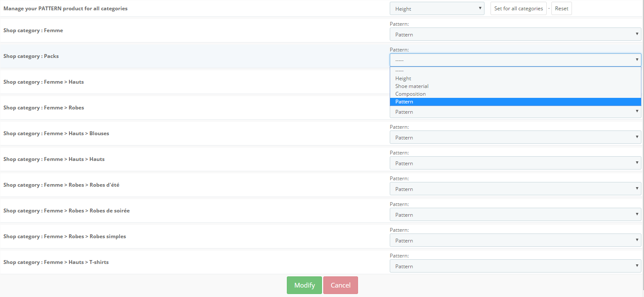Click the 'Shop category : Femme' label

[x=33, y=30]
